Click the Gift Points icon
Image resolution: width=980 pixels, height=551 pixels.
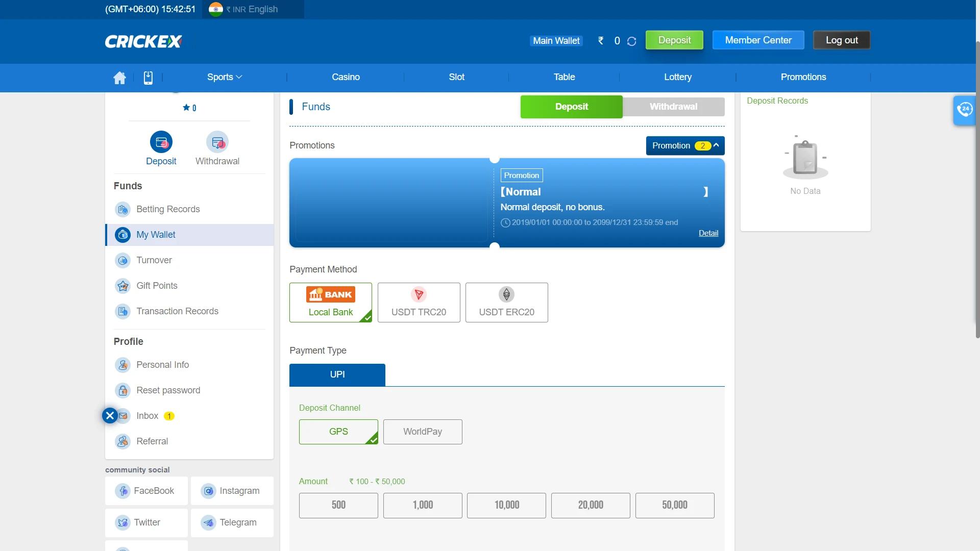pos(122,286)
